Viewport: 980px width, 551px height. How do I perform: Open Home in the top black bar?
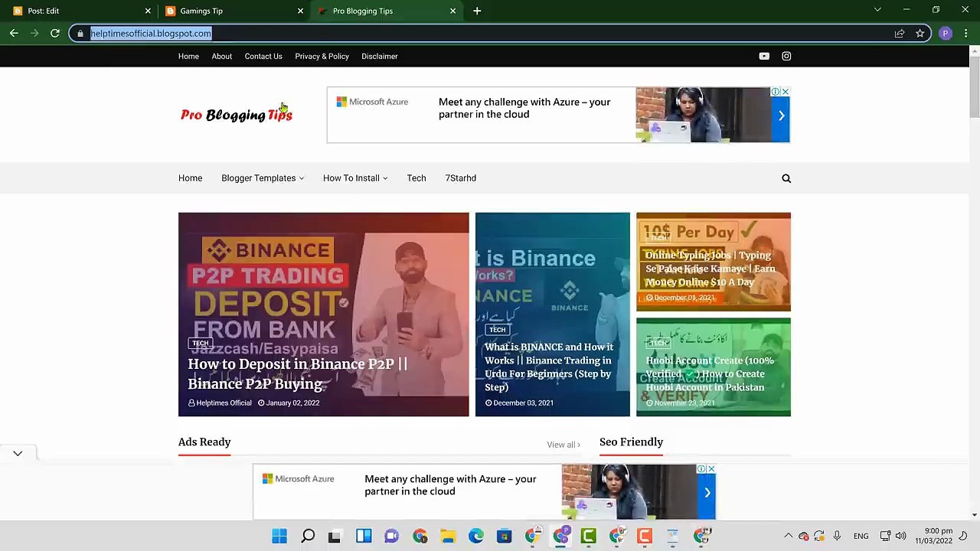point(188,56)
